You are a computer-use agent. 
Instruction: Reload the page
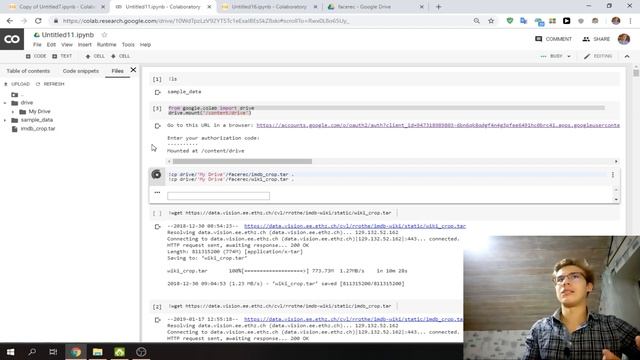38,21
